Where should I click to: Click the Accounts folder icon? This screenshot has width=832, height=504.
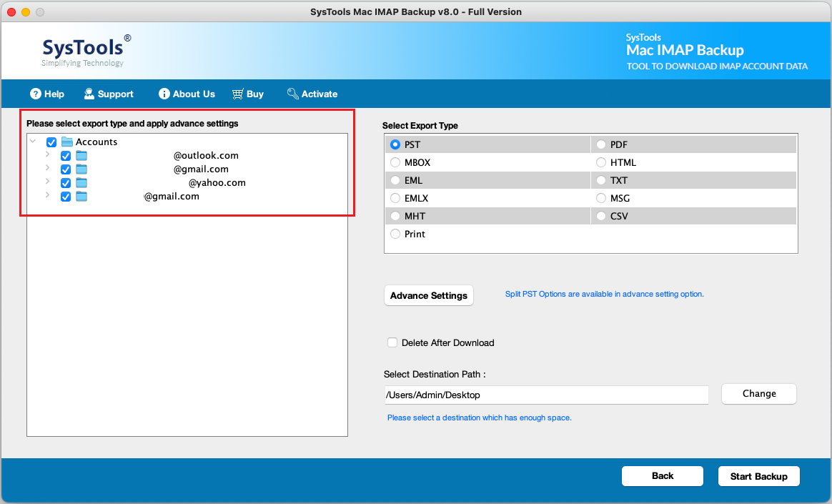[x=67, y=142]
